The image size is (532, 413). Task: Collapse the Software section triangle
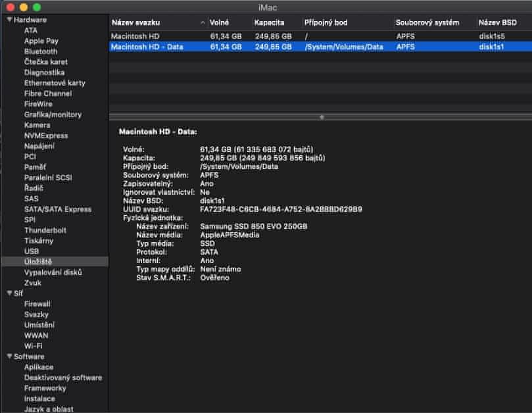click(x=9, y=356)
